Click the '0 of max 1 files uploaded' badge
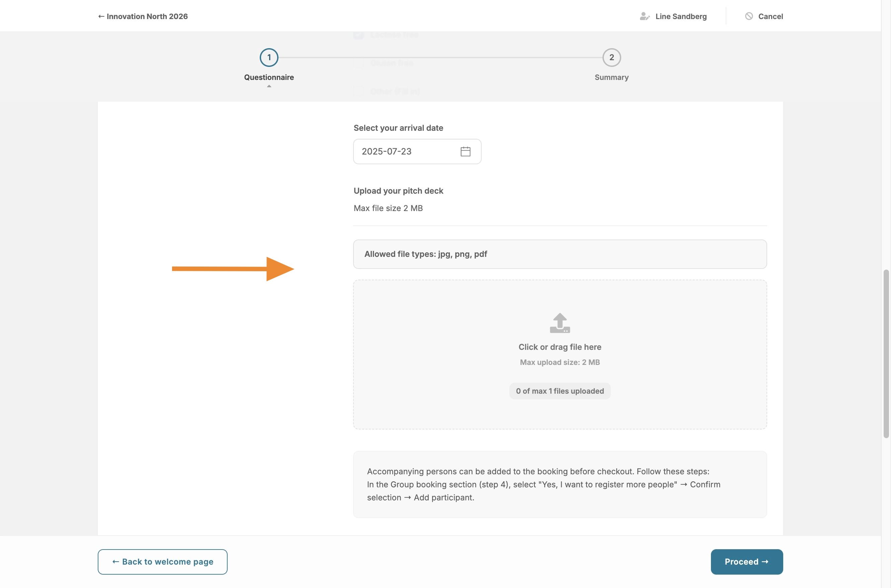The image size is (891, 588). (560, 391)
